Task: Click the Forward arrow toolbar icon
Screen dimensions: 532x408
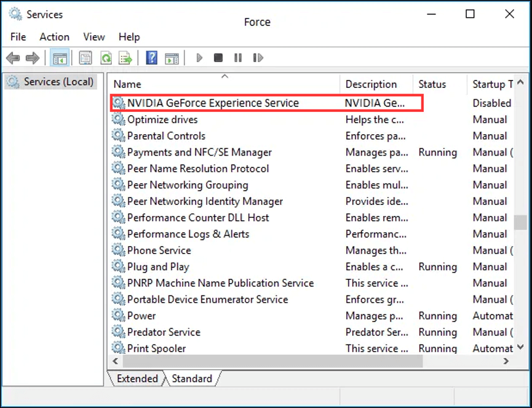Action: 33,58
